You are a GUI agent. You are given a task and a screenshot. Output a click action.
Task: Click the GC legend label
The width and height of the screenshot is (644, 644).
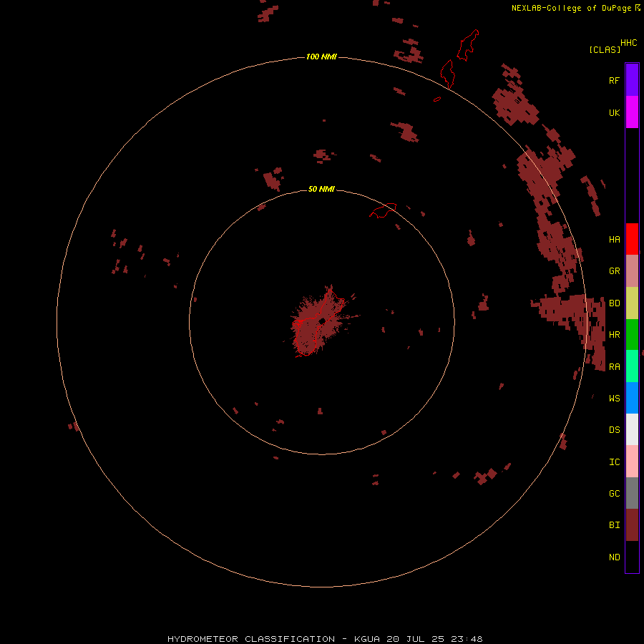614,493
